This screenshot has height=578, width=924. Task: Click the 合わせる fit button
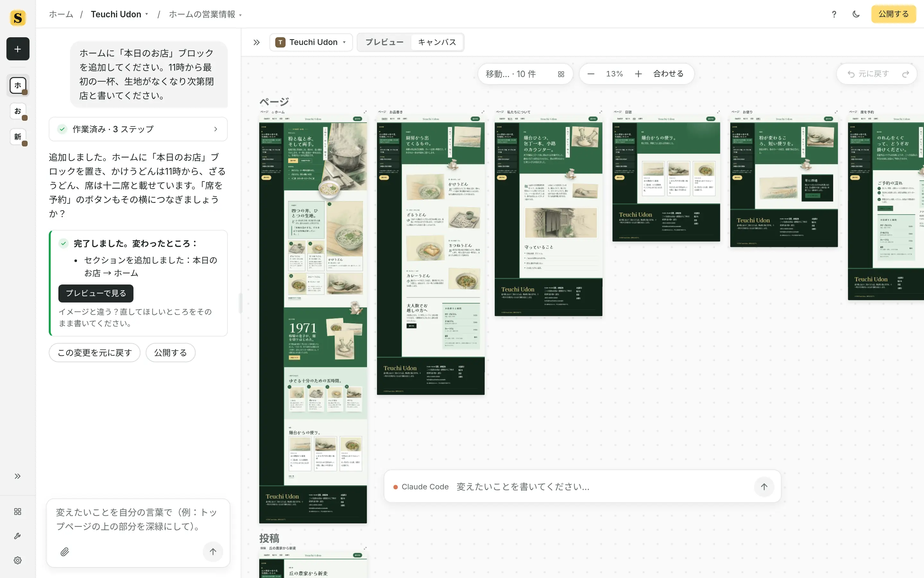(668, 74)
